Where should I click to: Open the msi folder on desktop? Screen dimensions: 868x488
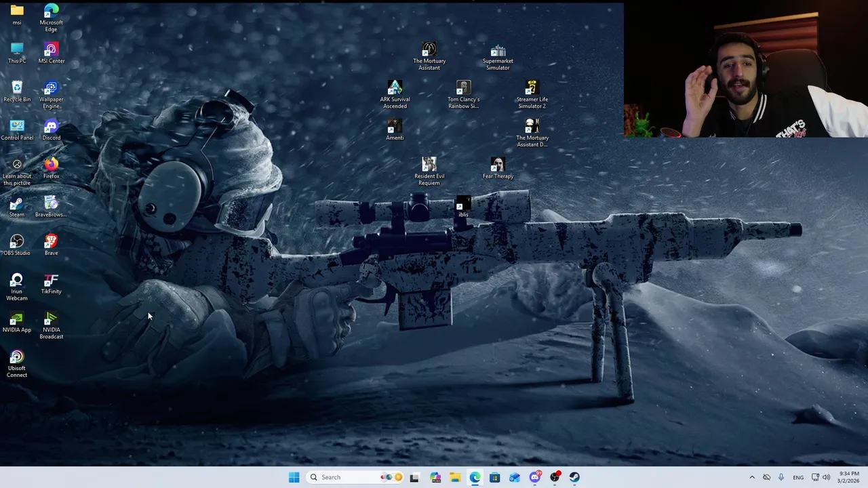17,14
